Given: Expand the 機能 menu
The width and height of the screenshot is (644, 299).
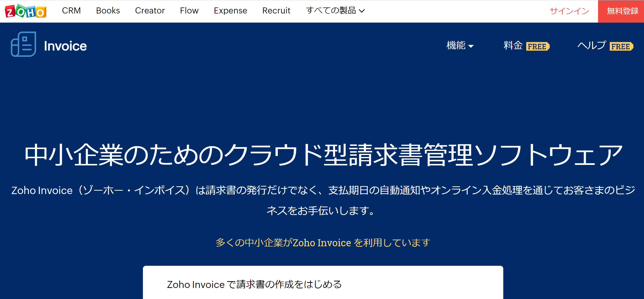Looking at the screenshot, I should [460, 45].
